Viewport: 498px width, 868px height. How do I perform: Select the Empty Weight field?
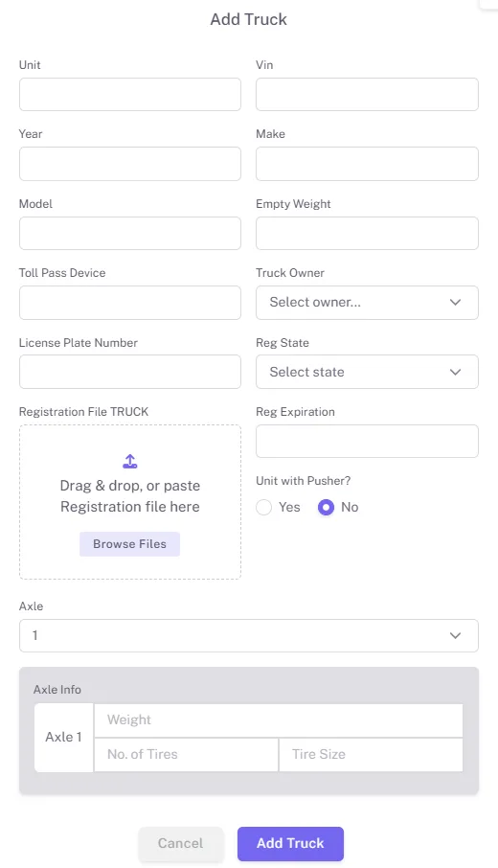coord(367,233)
